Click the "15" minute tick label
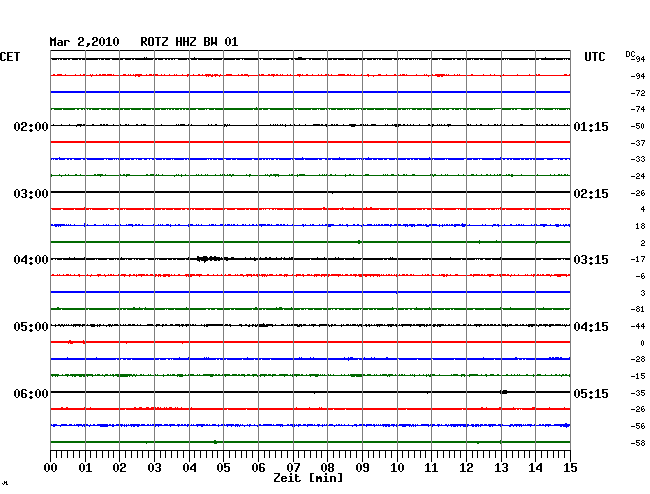650x494 pixels. [x=570, y=468]
